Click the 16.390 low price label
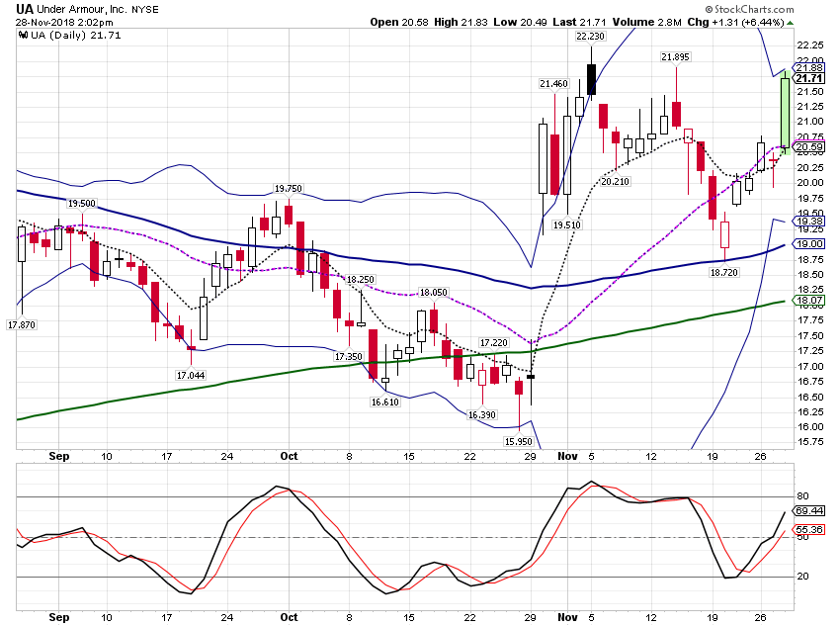 (x=481, y=414)
